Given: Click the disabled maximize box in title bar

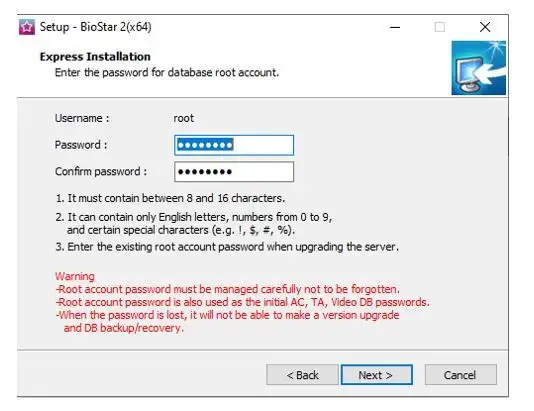Looking at the screenshot, I should click(440, 27).
